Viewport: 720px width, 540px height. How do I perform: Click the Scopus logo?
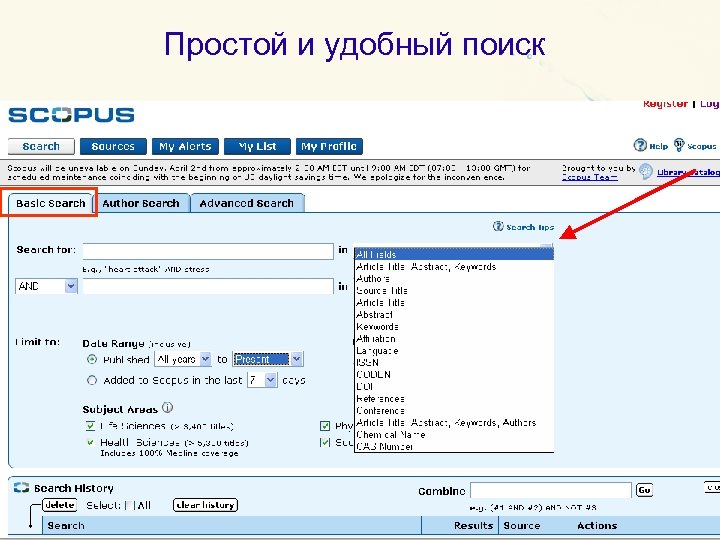coord(71,115)
